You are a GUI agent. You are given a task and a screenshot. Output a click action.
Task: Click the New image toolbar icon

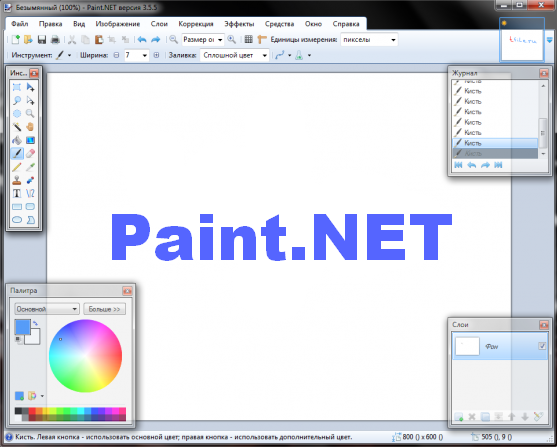[15, 39]
